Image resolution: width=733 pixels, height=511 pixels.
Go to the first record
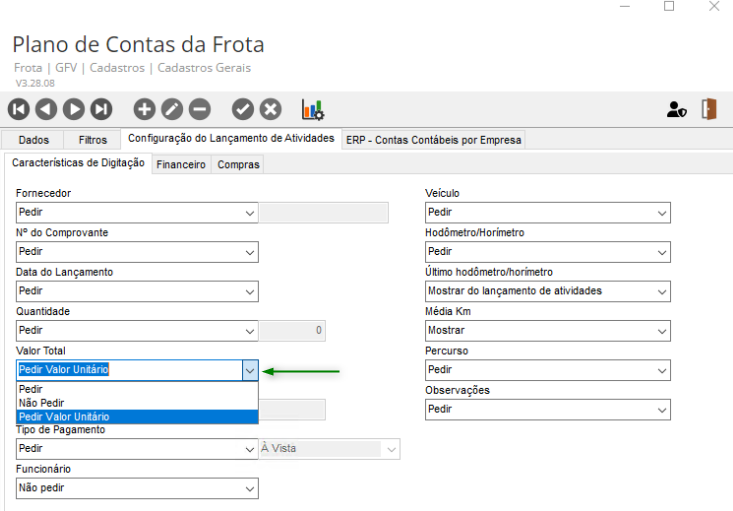click(20, 109)
